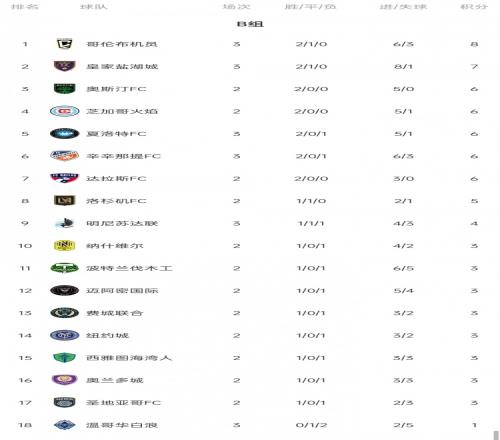Click the yellow Nashville SC logo

pos(64,246)
